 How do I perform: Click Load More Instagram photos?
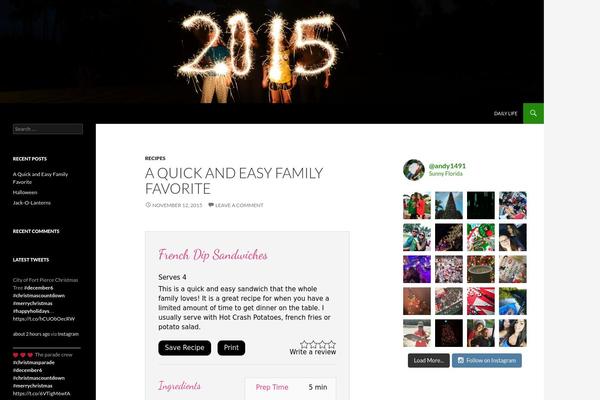pos(429,360)
